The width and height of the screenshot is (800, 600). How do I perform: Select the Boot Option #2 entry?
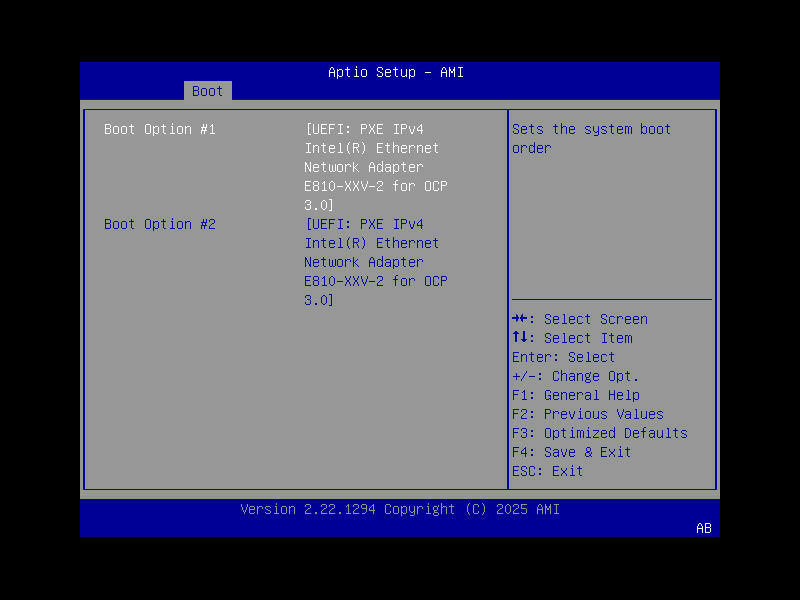click(x=160, y=223)
